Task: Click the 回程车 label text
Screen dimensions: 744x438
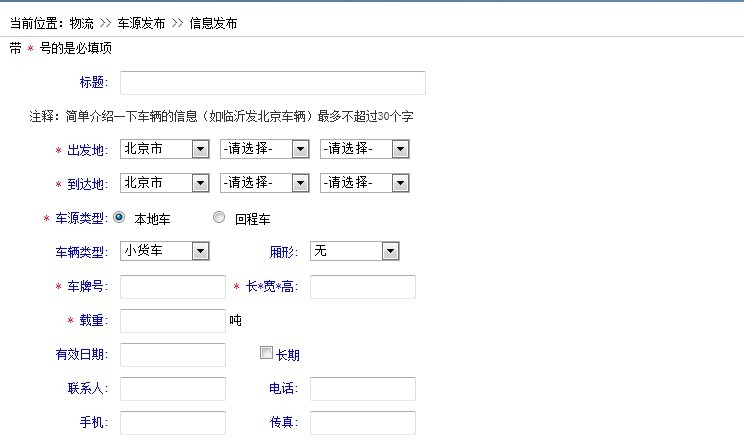Action: point(252,219)
